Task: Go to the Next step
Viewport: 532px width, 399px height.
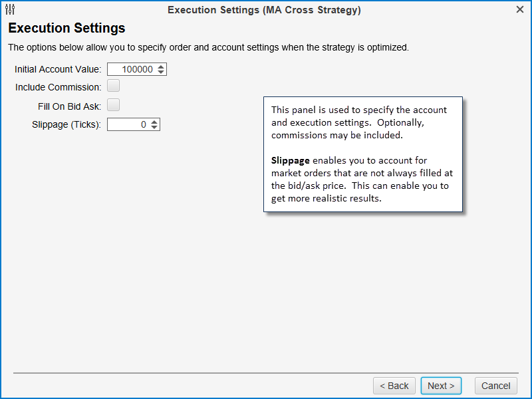Action: pyautogui.click(x=441, y=386)
